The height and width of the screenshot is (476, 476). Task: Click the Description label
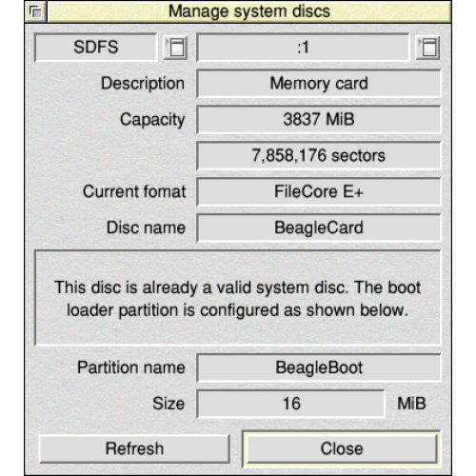tap(143, 84)
